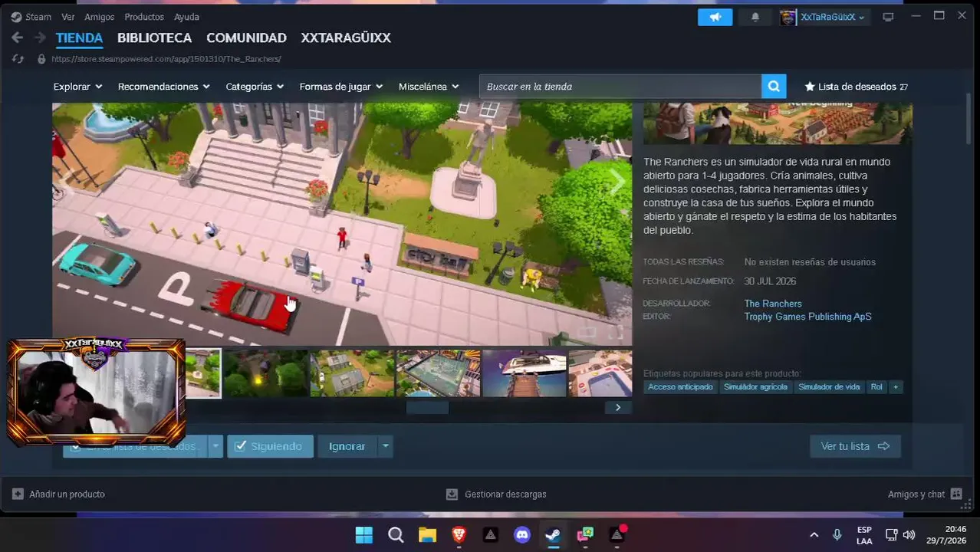Go forward with the right arrow
This screenshot has width=980, height=552.
[x=40, y=38]
